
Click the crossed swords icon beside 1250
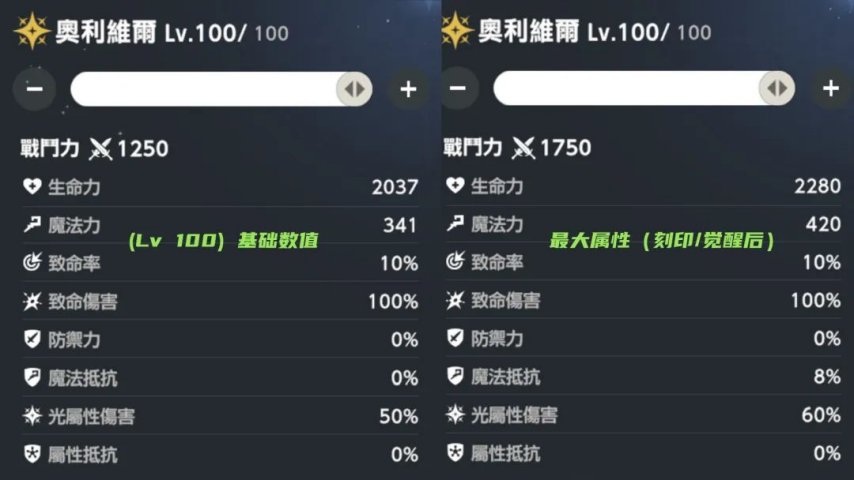101,149
